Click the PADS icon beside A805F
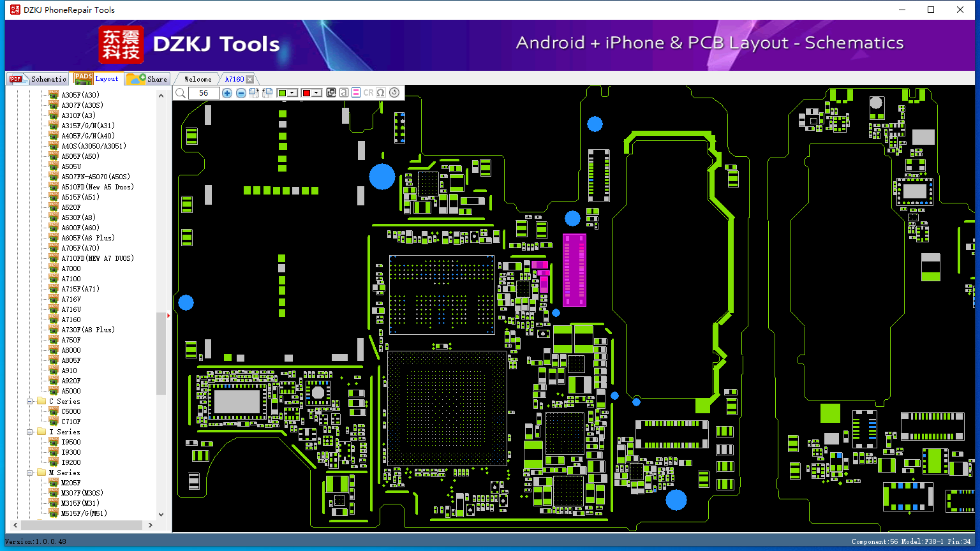 [54, 360]
